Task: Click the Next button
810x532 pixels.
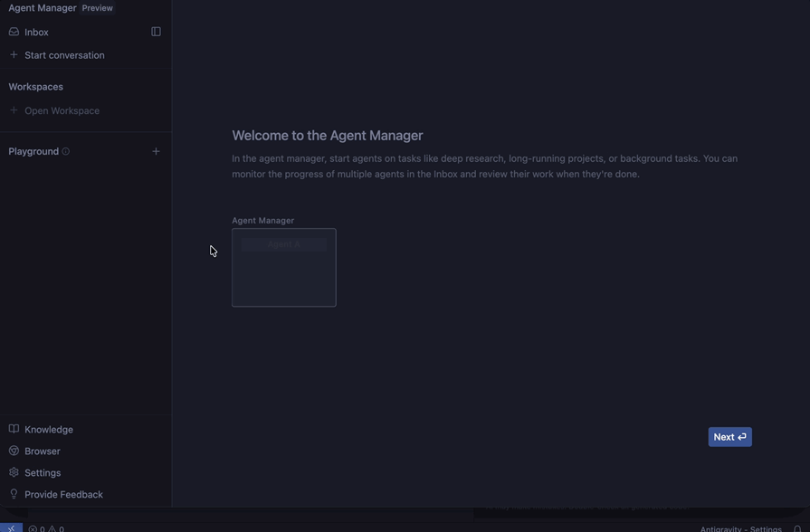Action: click(x=729, y=436)
